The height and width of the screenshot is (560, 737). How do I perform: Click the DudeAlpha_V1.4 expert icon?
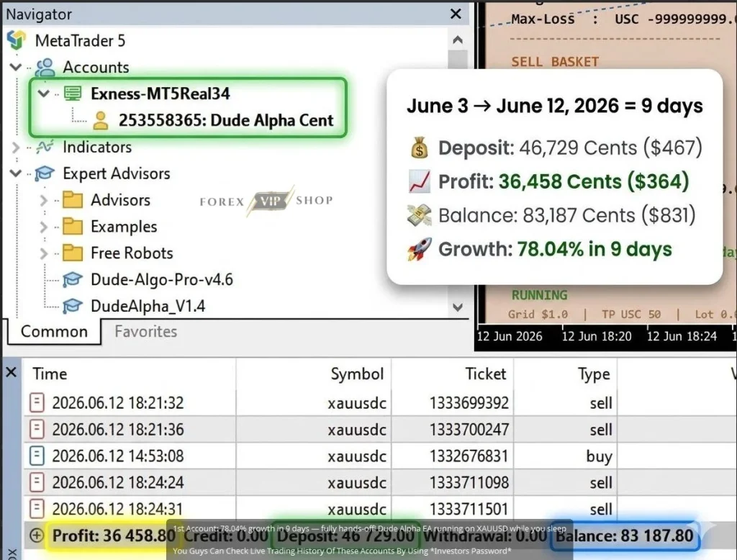73,306
